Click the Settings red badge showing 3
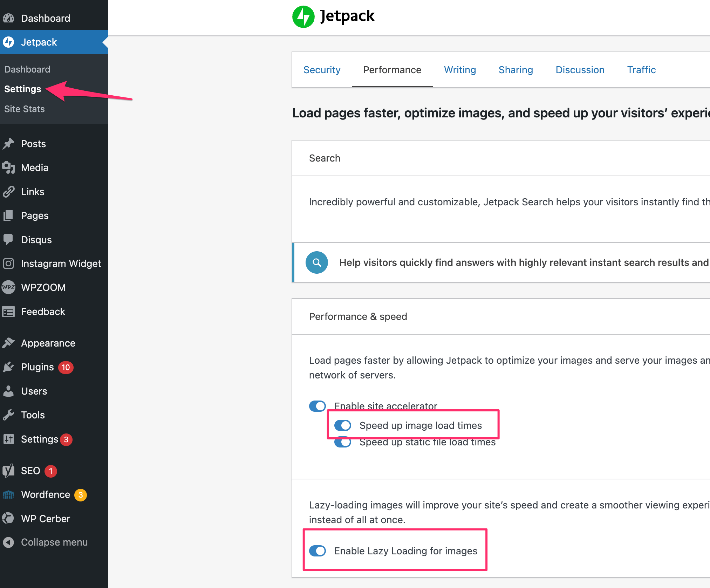The width and height of the screenshot is (710, 588). tap(66, 439)
